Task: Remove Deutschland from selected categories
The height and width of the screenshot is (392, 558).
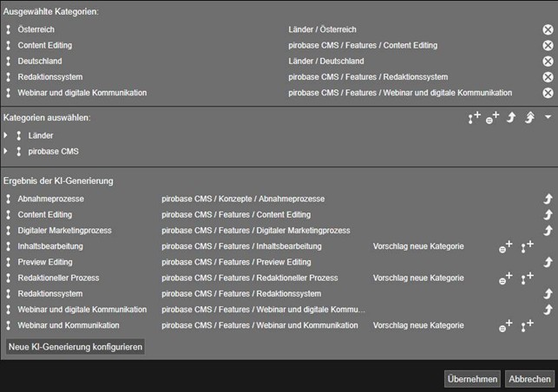Action: click(548, 62)
